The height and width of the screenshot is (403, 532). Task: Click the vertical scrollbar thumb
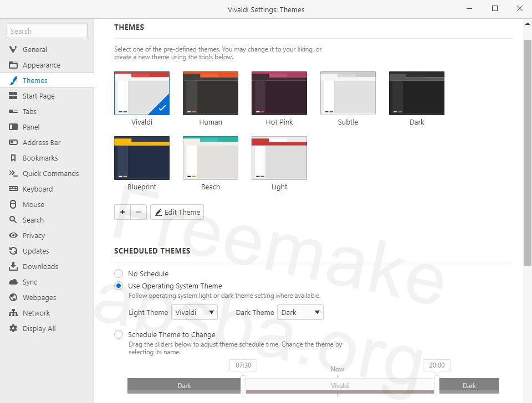pos(527,153)
